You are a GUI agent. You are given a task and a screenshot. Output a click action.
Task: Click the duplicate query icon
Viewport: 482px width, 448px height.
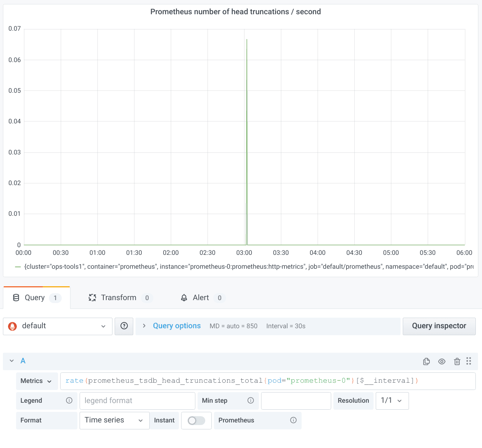coord(426,361)
